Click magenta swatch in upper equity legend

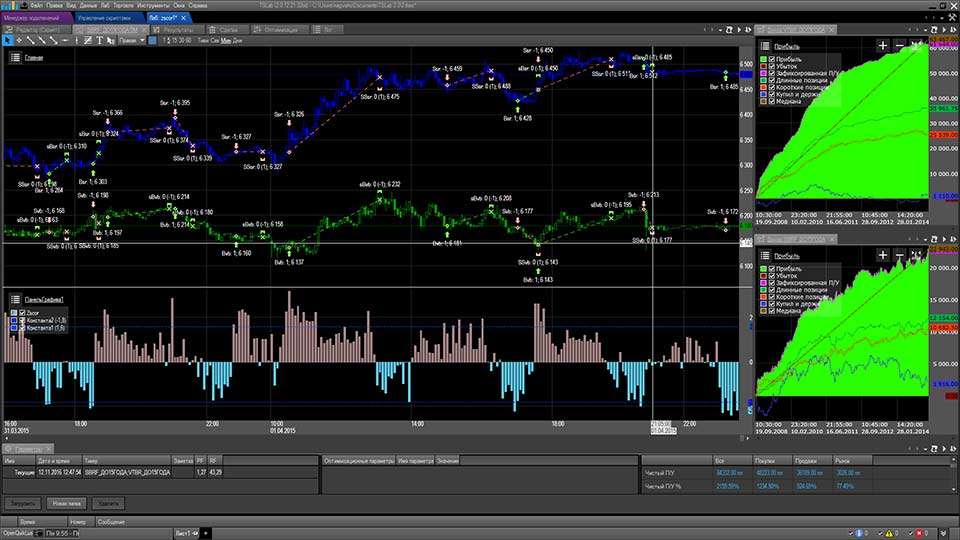click(x=763, y=73)
